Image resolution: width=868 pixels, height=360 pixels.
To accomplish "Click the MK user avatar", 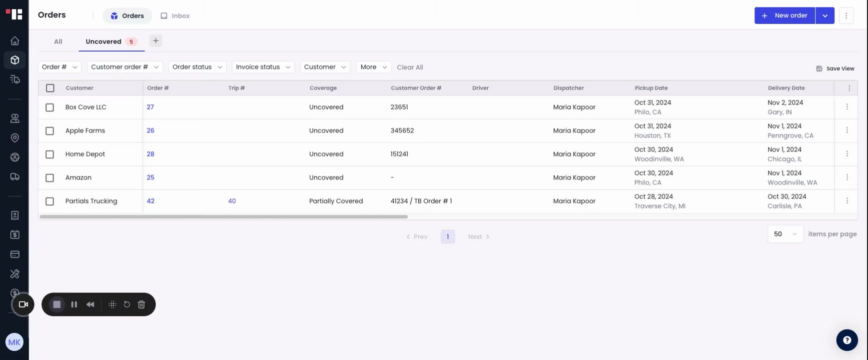I will pos(14,342).
